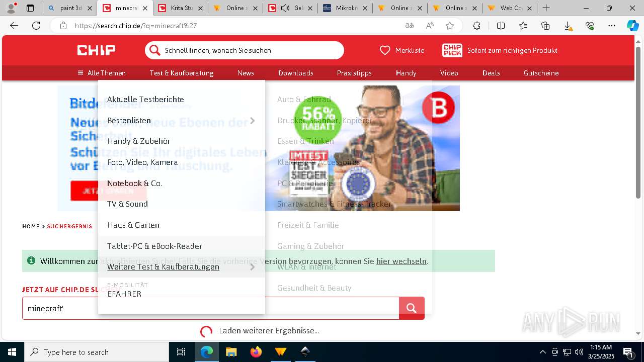The height and width of the screenshot is (362, 644).
Task: Show hidden system tray icons
Action: (x=542, y=352)
